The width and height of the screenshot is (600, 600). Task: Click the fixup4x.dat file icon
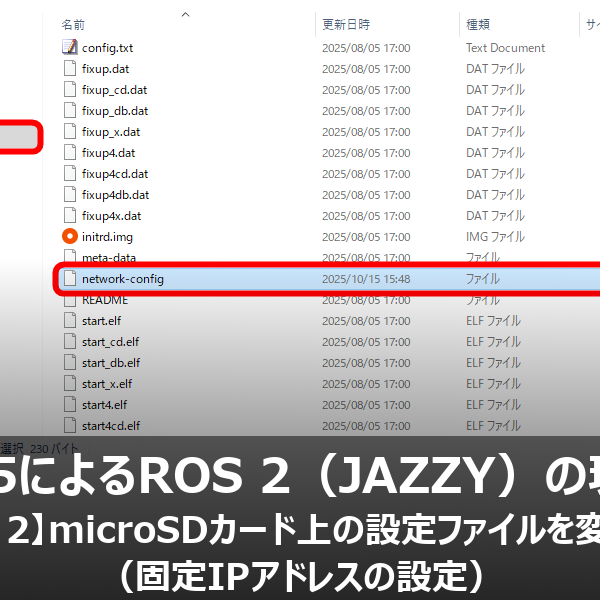click(69, 216)
